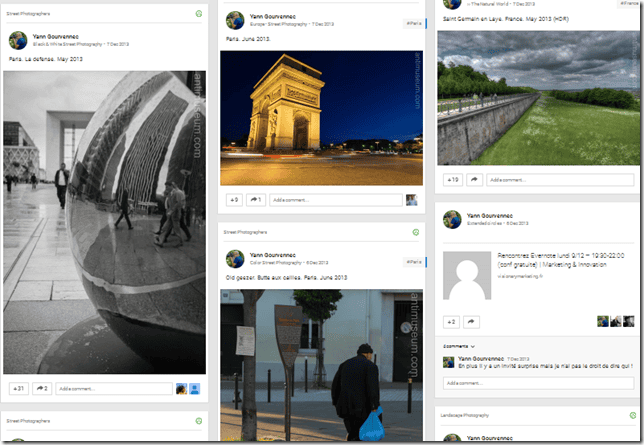The width and height of the screenshot is (644, 445).
Task: Open author name on the Evernote Extended circles post
Action: tap(490, 215)
